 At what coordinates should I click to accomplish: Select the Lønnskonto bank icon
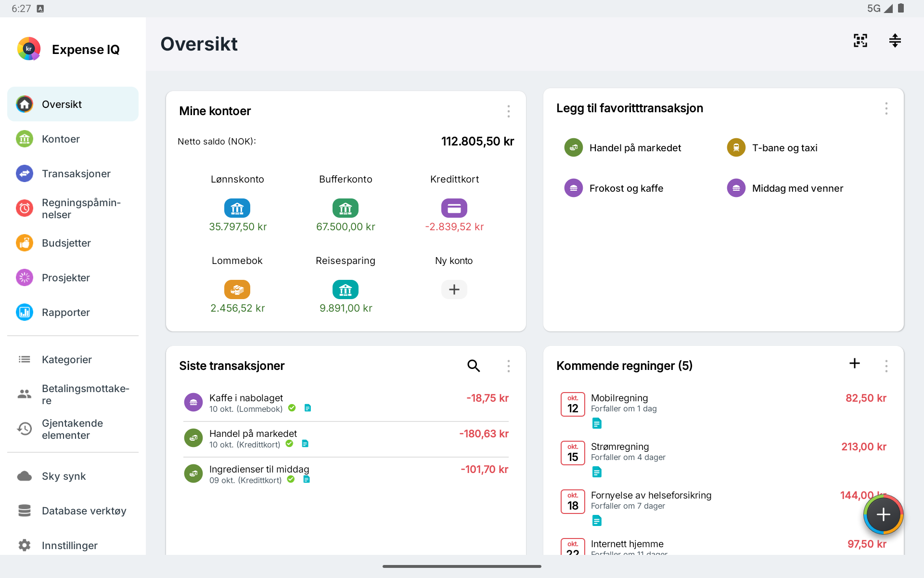237,208
